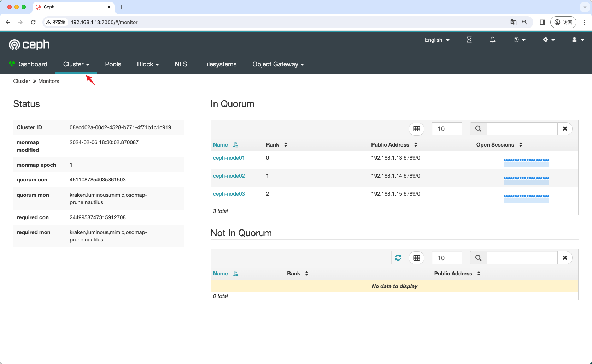This screenshot has height=364, width=592.
Task: Open the user profile menu
Action: click(x=578, y=40)
